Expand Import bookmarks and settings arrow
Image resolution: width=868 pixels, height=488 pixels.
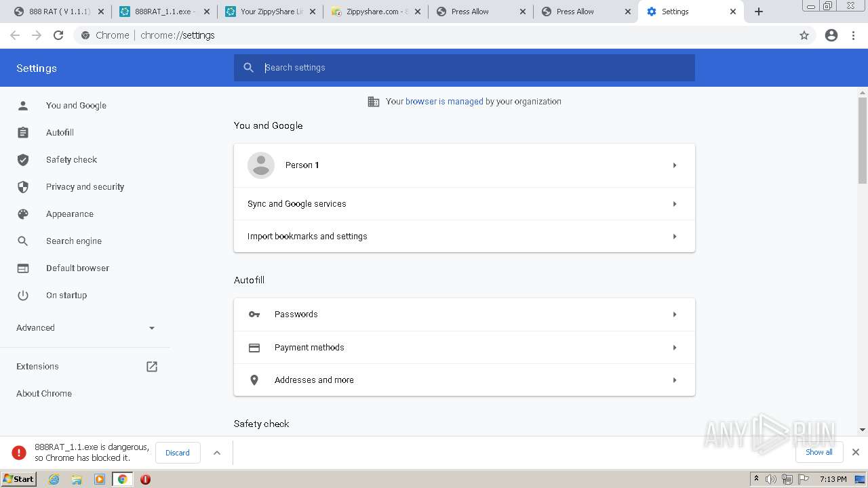pyautogui.click(x=675, y=237)
